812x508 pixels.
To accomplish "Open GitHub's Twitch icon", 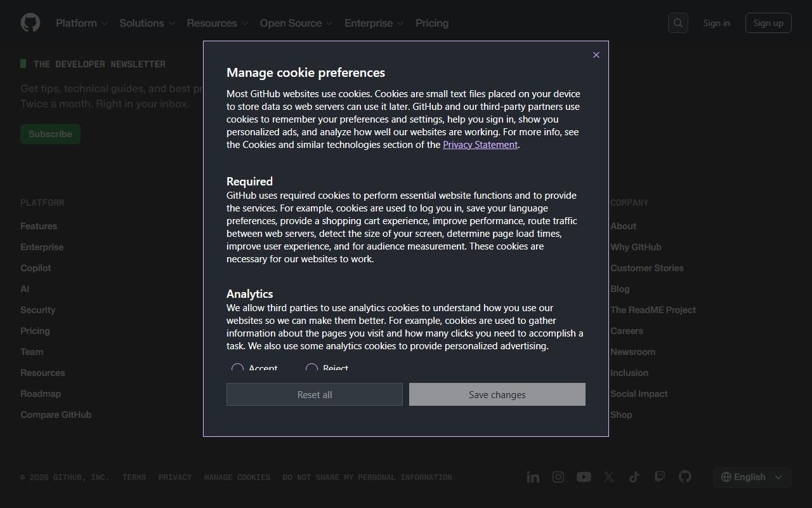I will click(660, 477).
